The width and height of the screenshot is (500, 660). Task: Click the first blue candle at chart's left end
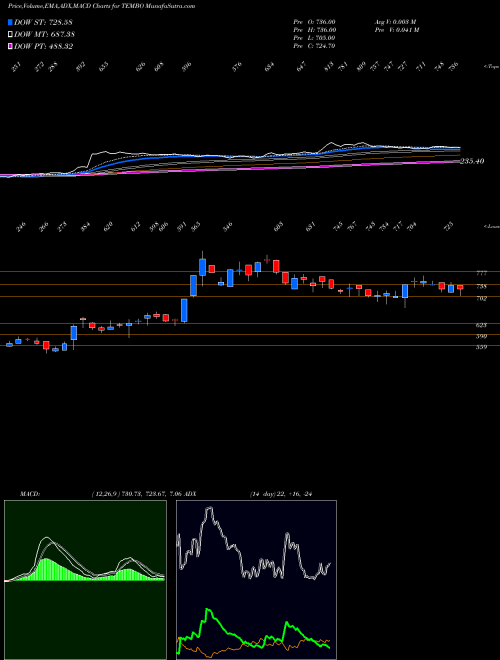(x=9, y=345)
